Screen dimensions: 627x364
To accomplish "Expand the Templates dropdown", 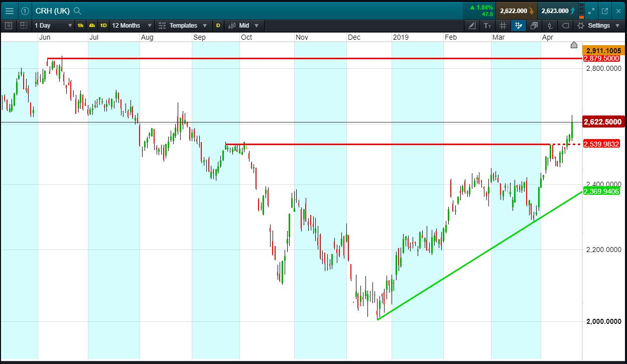I will click(x=188, y=25).
